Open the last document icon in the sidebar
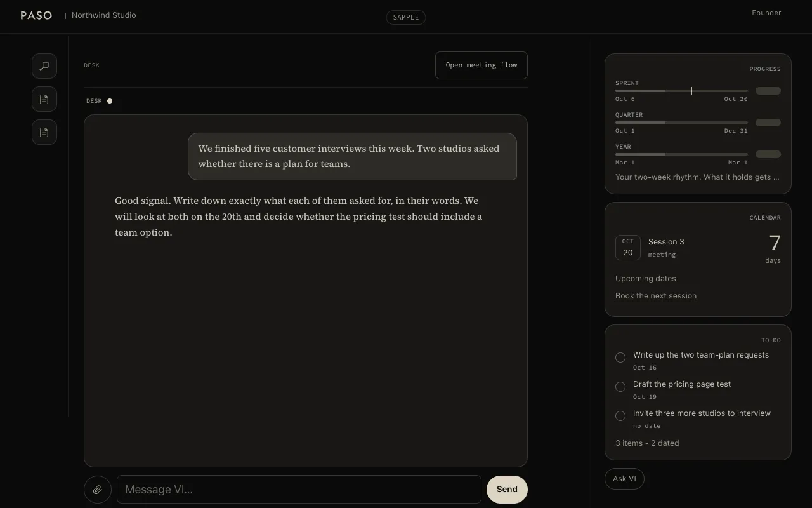Viewport: 812px width, 508px height. (x=44, y=132)
